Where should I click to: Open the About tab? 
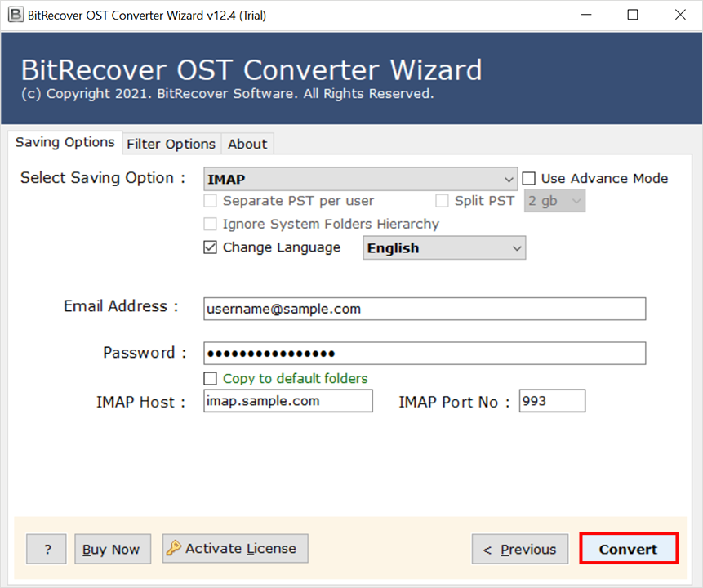pos(247,144)
